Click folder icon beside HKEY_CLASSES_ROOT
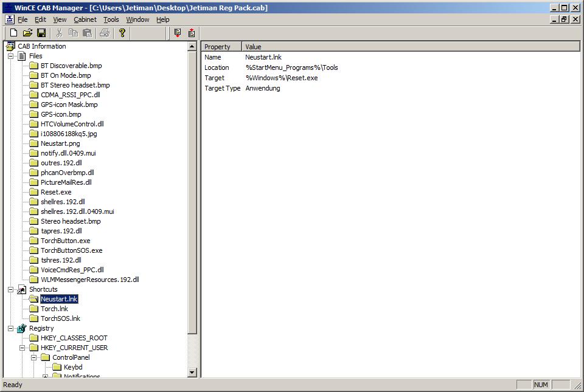584x392 pixels. click(x=34, y=338)
